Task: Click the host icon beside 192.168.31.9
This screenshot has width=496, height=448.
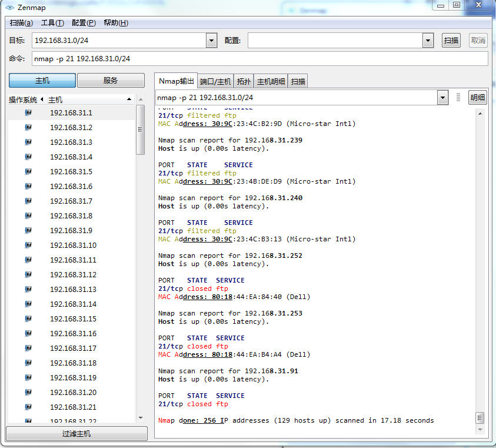Action: [x=28, y=230]
